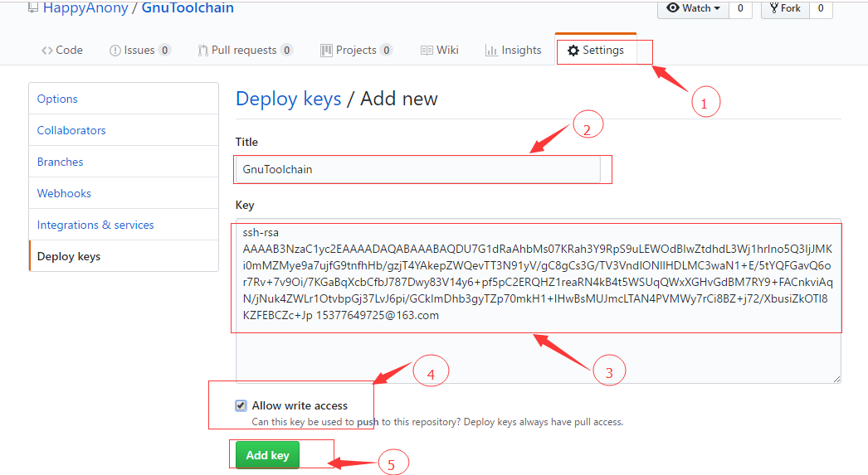Screen dimensions: 868x475
Task: Click the Fork icon
Action: 774,7
